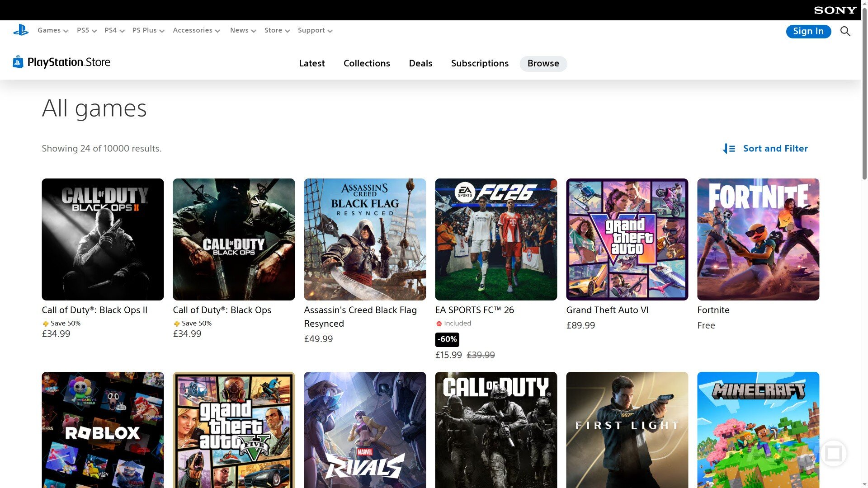Click the PlayStation logo icon
The height and width of the screenshot is (488, 868).
[x=21, y=30]
